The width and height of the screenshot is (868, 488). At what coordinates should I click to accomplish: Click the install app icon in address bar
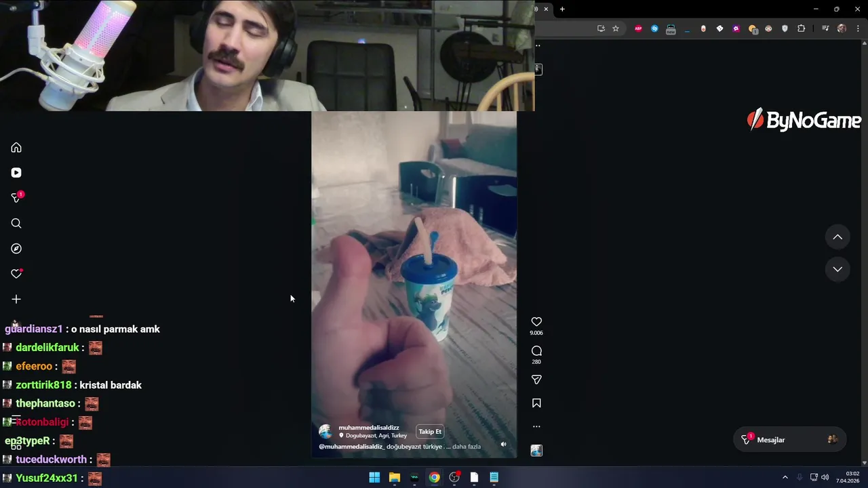coord(601,28)
